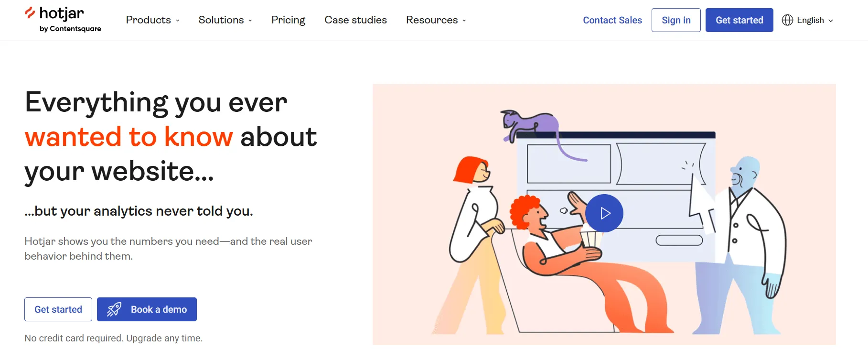Open the English language selector
The image size is (868, 361).
808,20
